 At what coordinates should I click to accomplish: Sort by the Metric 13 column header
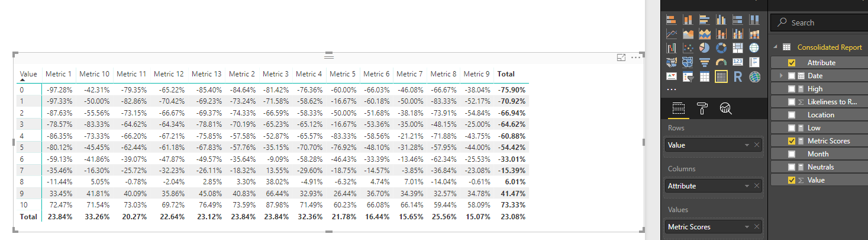(x=206, y=74)
